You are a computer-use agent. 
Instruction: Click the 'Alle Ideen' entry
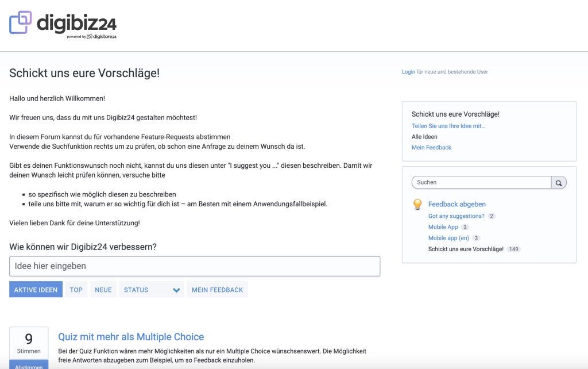pos(424,136)
